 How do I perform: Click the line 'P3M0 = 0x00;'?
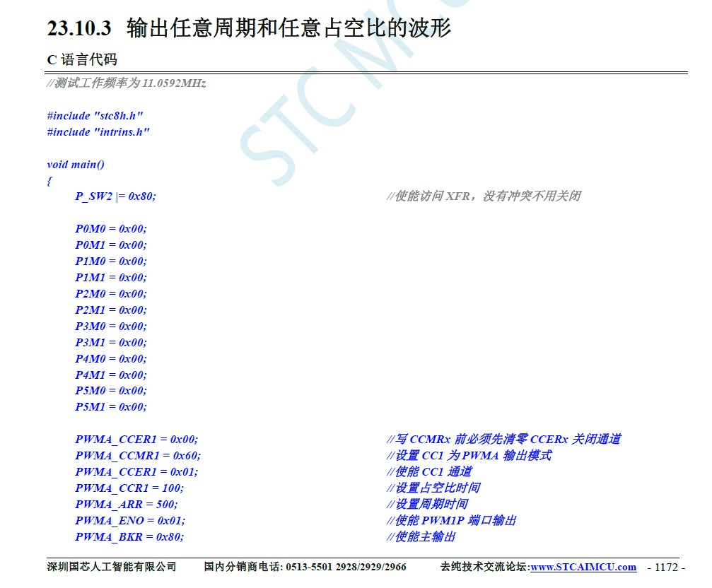tap(111, 327)
